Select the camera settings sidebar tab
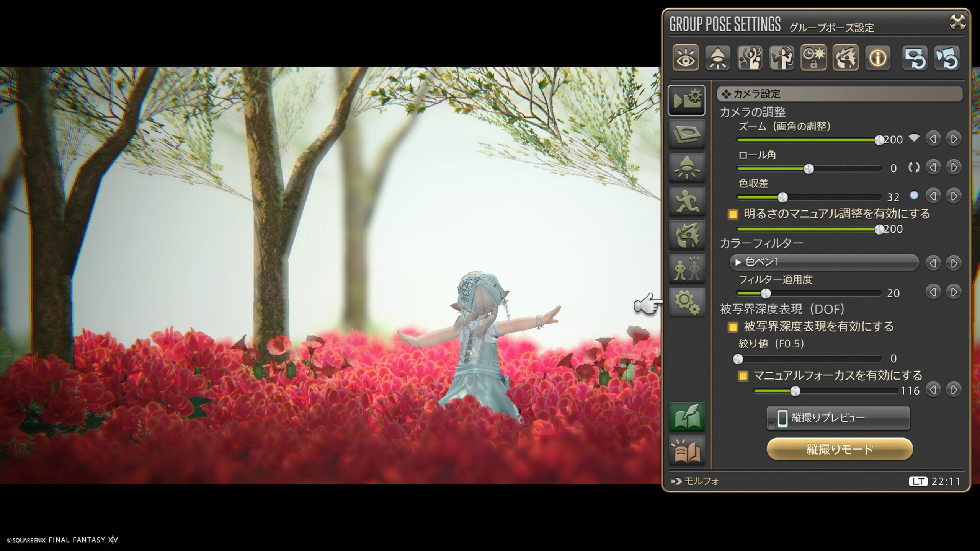 pos(687,100)
